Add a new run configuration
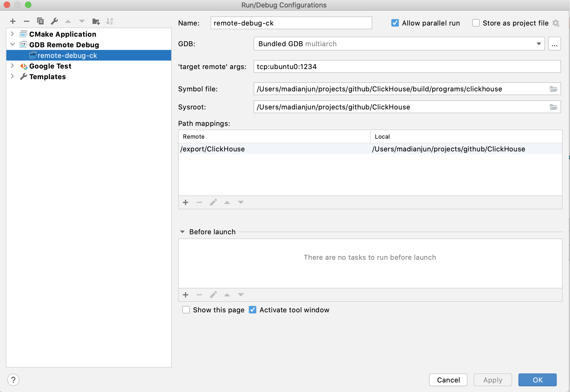Viewport: 570px width, 392px height. (12, 21)
